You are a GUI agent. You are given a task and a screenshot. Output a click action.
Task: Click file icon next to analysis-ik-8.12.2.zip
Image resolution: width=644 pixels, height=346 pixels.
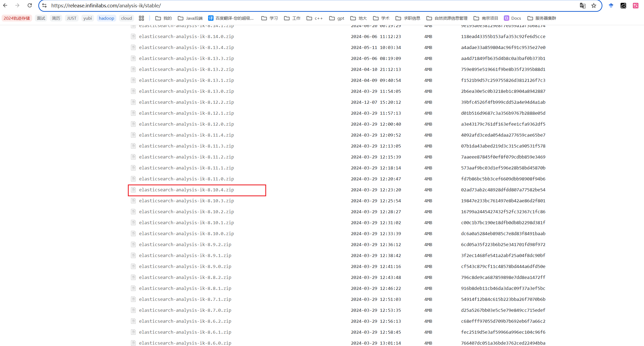[x=133, y=102]
